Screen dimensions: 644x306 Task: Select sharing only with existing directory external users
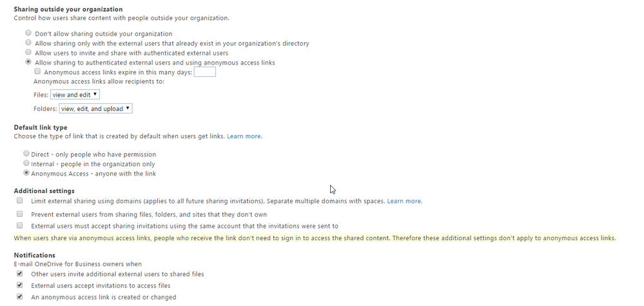click(x=28, y=43)
